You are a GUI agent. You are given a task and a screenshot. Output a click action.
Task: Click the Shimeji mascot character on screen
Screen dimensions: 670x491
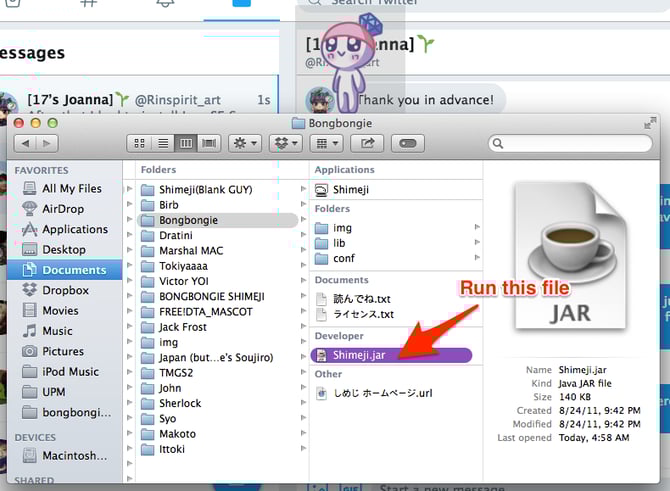click(350, 64)
